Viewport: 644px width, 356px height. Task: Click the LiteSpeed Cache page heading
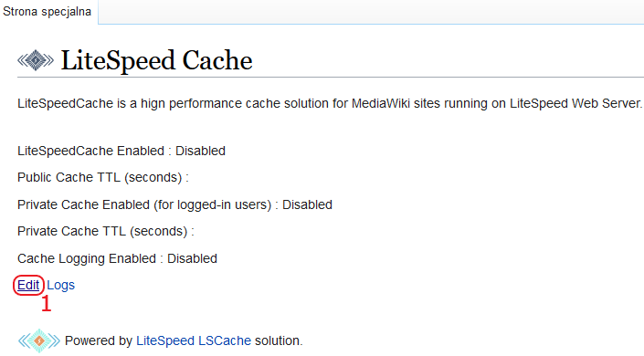coord(156,60)
